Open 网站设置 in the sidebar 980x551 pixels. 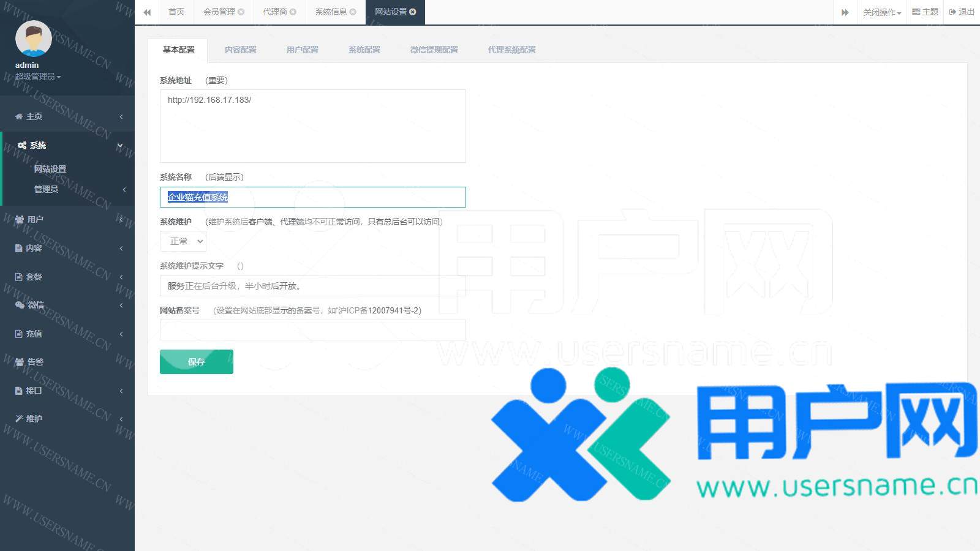(50, 169)
